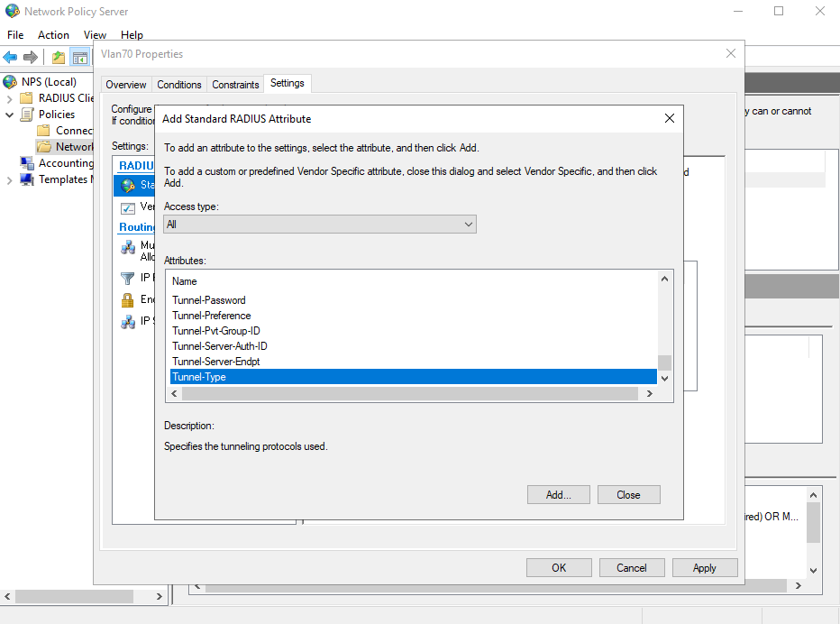
Task: Select the IP Filters funnel icon
Action: coord(127,279)
